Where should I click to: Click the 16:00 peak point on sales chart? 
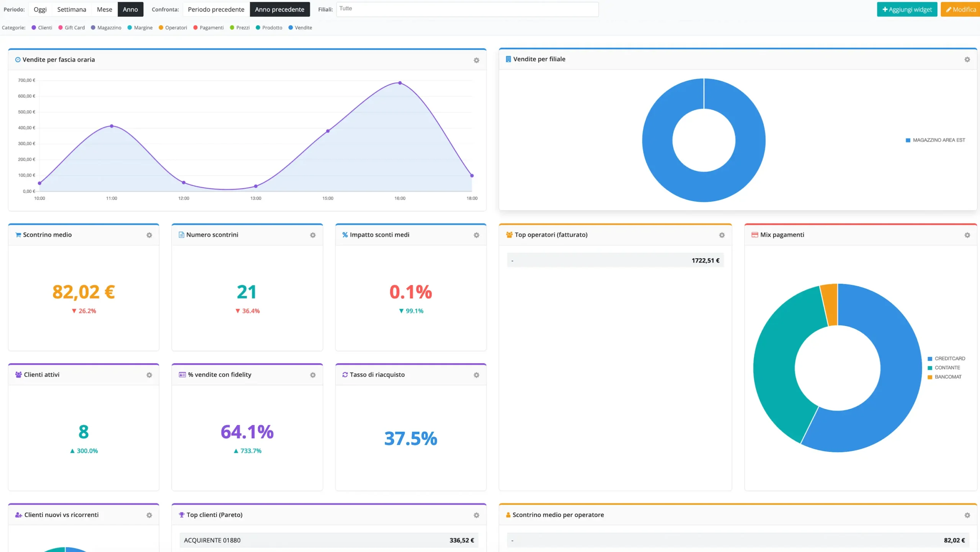click(x=400, y=83)
